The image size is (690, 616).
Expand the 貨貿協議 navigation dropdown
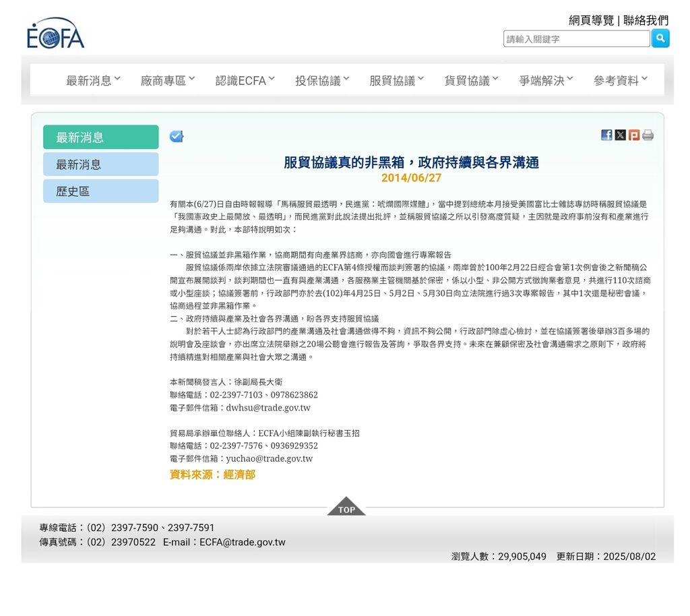pyautogui.click(x=471, y=80)
